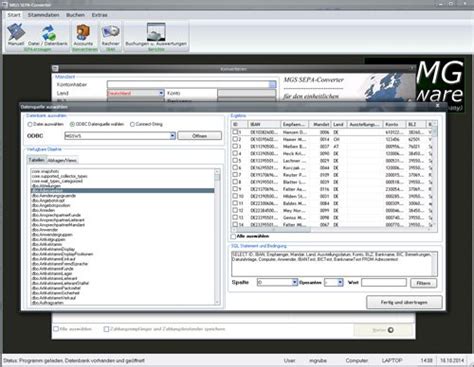Viewport: 474px width, 367px height.
Task: Toggle Zahlungsempfänger speichern checkbox in Konvertieren window
Action: [x=106, y=329]
